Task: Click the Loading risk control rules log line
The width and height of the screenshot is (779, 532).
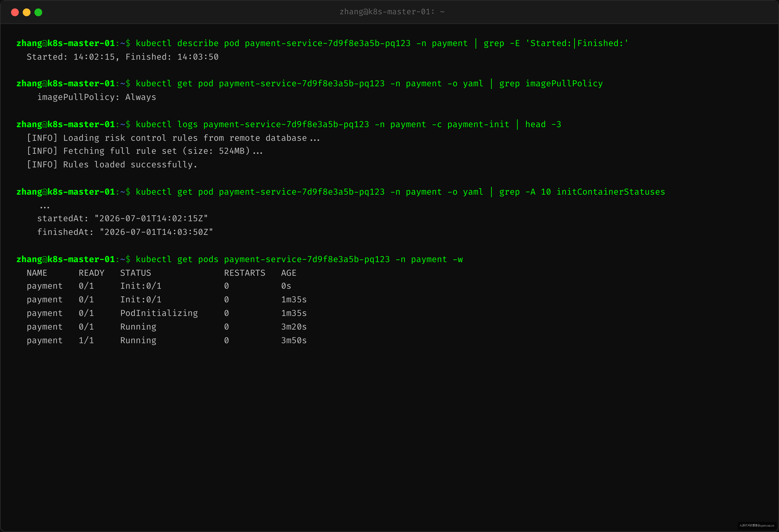Action: [x=173, y=138]
